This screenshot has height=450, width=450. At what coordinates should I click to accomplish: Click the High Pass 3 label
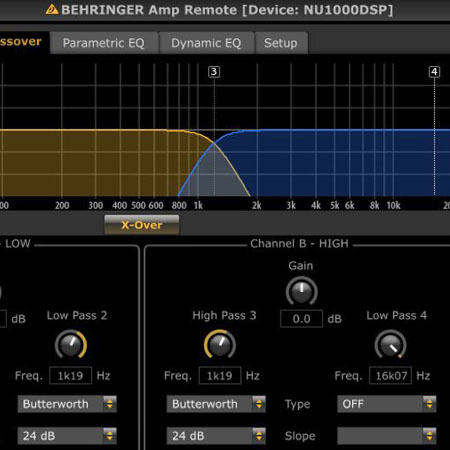pos(224,315)
